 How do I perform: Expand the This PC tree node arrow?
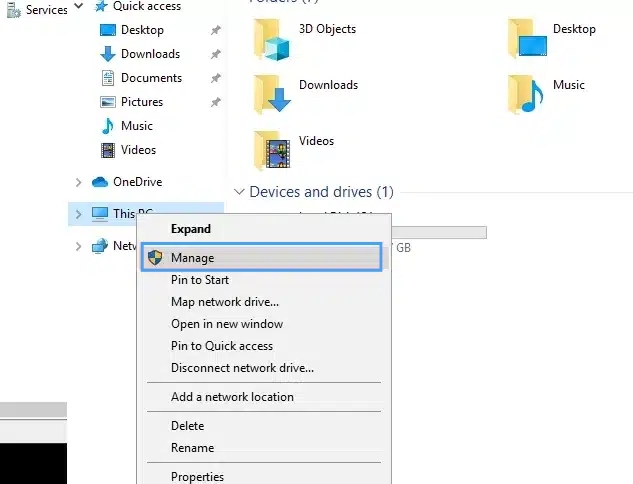(78, 214)
